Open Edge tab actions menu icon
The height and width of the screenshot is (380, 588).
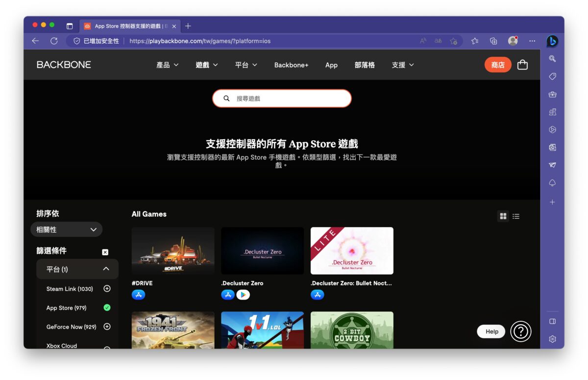(70, 26)
